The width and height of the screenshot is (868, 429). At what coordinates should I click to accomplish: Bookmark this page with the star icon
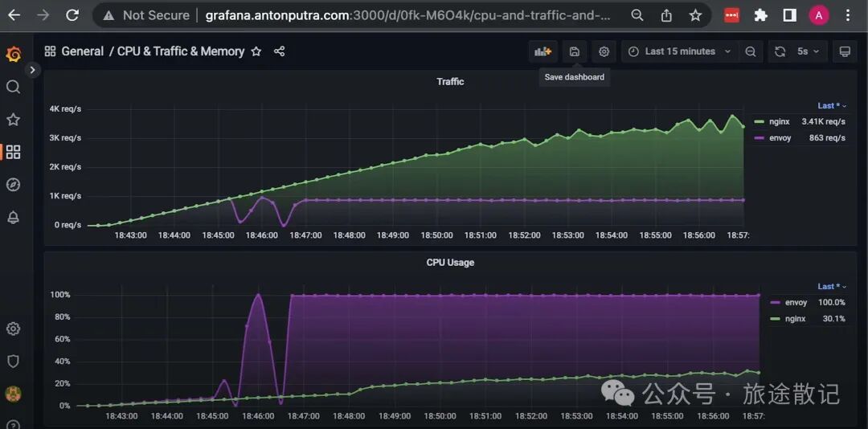pyautogui.click(x=695, y=15)
